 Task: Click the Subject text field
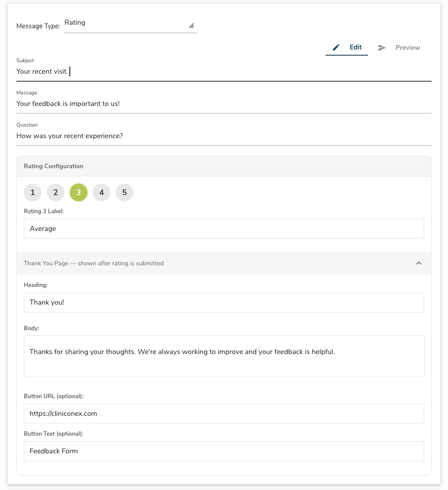[224, 72]
